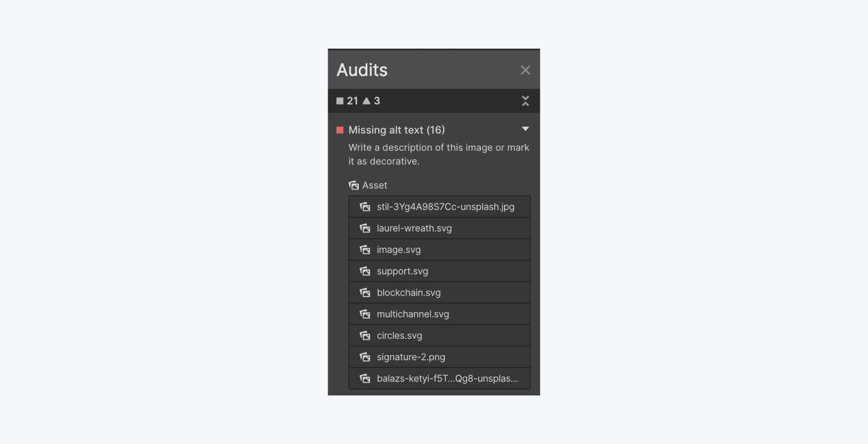This screenshot has height=444, width=868.
Task: Click the errors count square showing 21
Action: tap(340, 101)
